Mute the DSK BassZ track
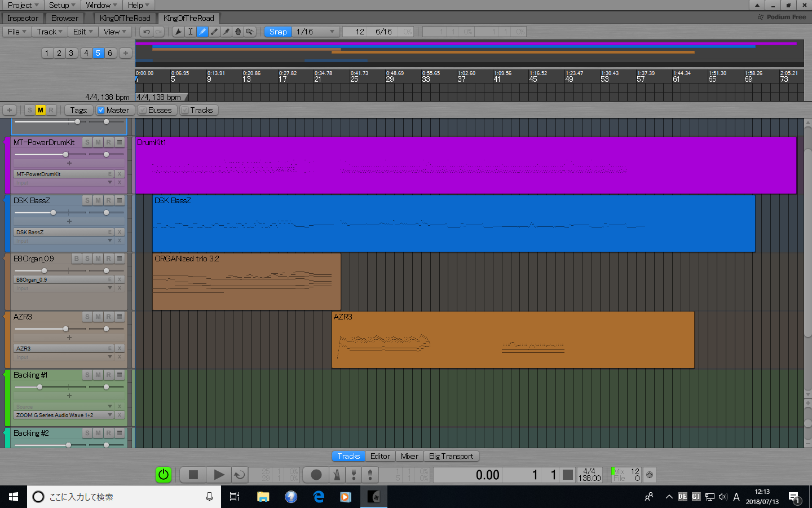Viewport: 812px width, 508px height. 98,200
